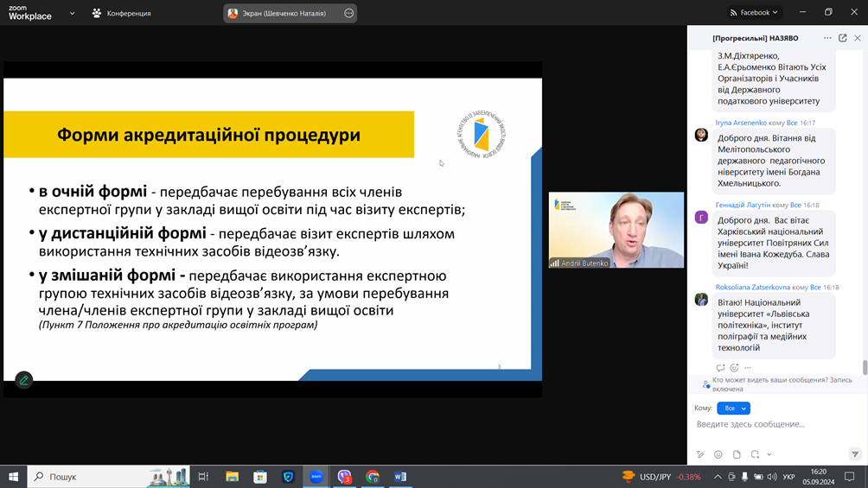Click the screenshot capture icon in chat
The width and height of the screenshot is (868, 488).
pyautogui.click(x=755, y=454)
